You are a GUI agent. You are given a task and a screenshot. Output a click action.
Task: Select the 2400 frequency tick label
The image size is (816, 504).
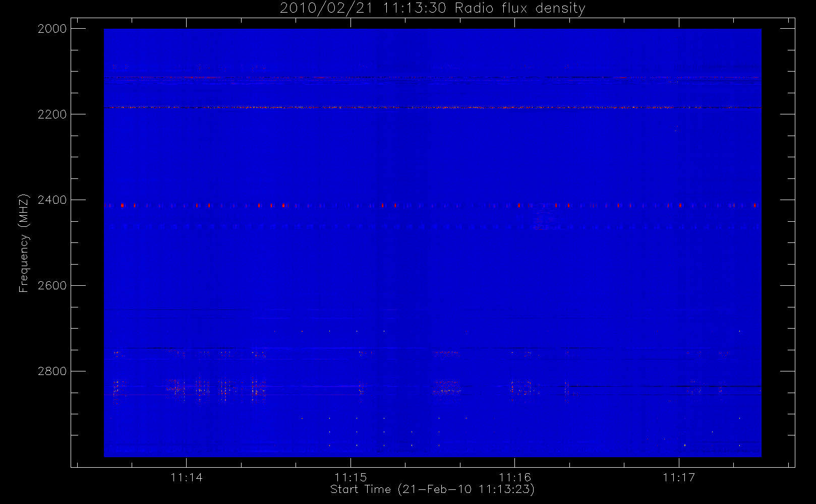click(x=52, y=200)
